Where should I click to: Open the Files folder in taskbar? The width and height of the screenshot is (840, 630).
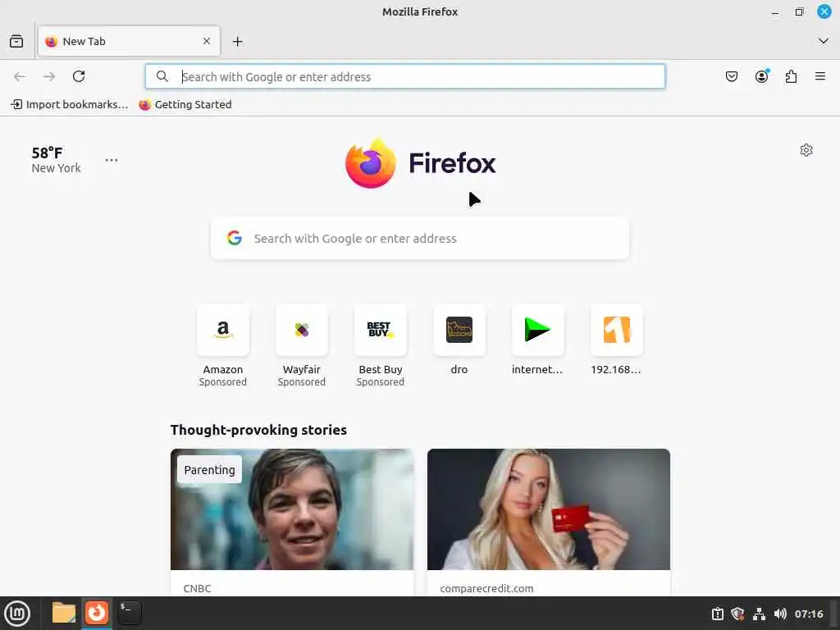pyautogui.click(x=64, y=613)
